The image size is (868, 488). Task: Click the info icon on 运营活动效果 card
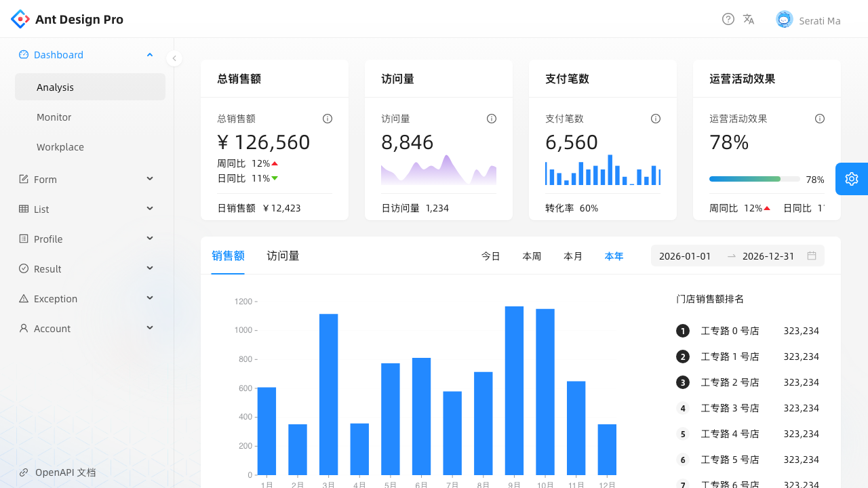[820, 119]
